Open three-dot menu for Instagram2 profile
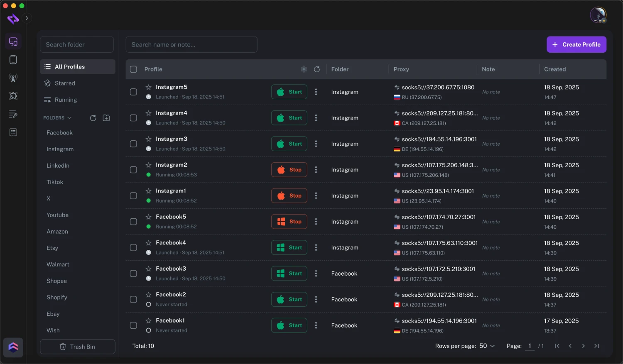Viewport: 623px width, 364px height. point(316,170)
